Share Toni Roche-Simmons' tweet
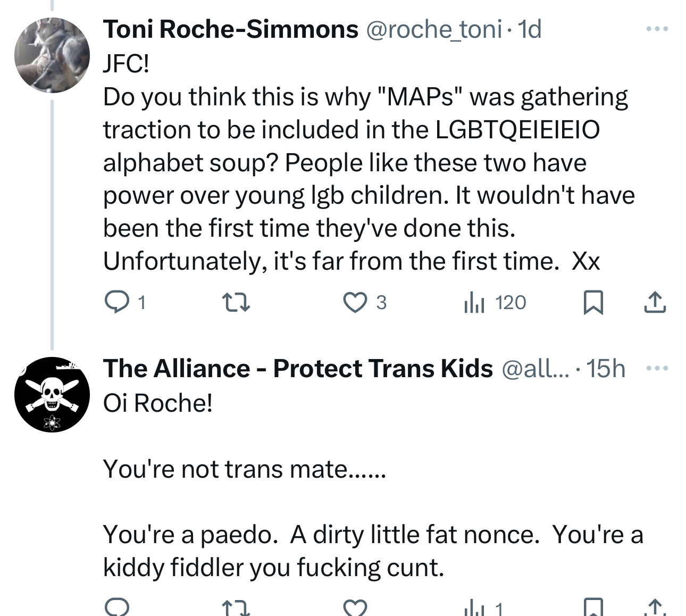 tap(655, 303)
